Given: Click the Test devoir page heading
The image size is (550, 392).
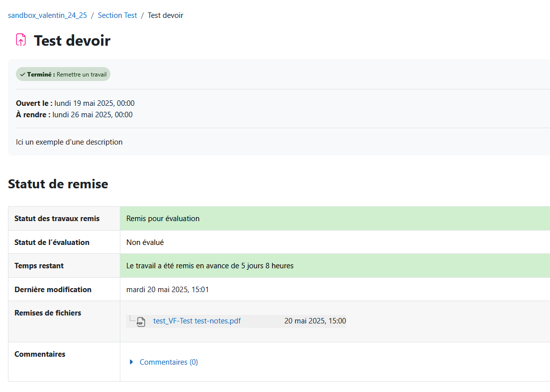Looking at the screenshot, I should point(72,41).
